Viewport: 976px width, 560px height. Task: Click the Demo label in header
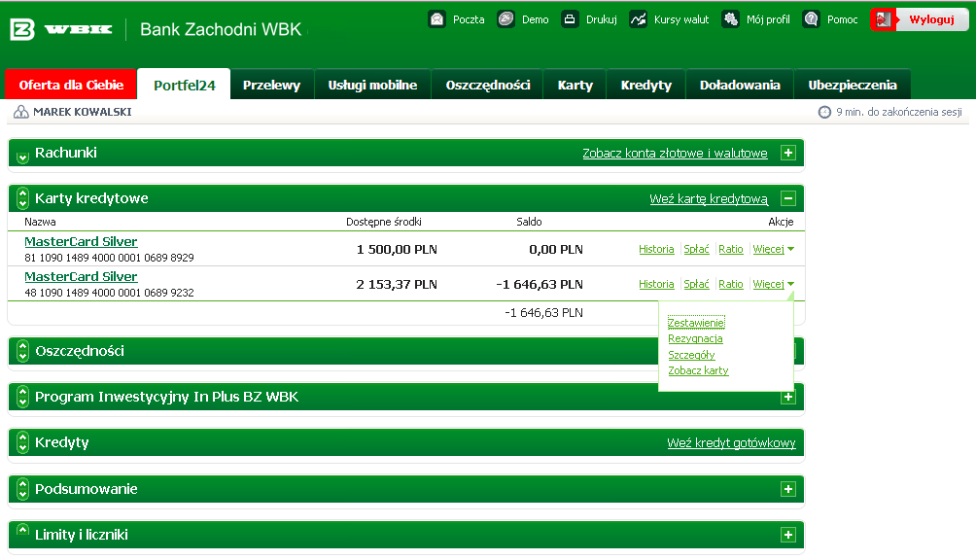[536, 19]
